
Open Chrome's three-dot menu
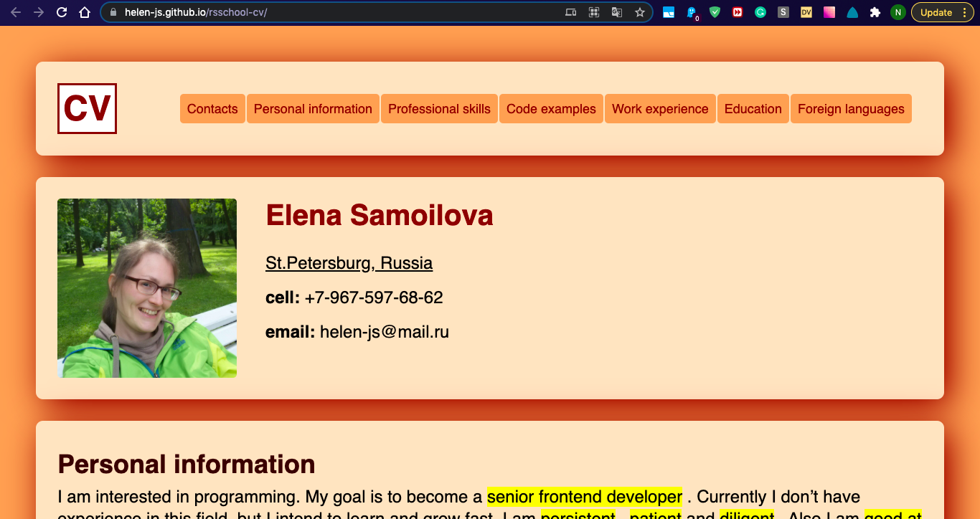coord(965,12)
